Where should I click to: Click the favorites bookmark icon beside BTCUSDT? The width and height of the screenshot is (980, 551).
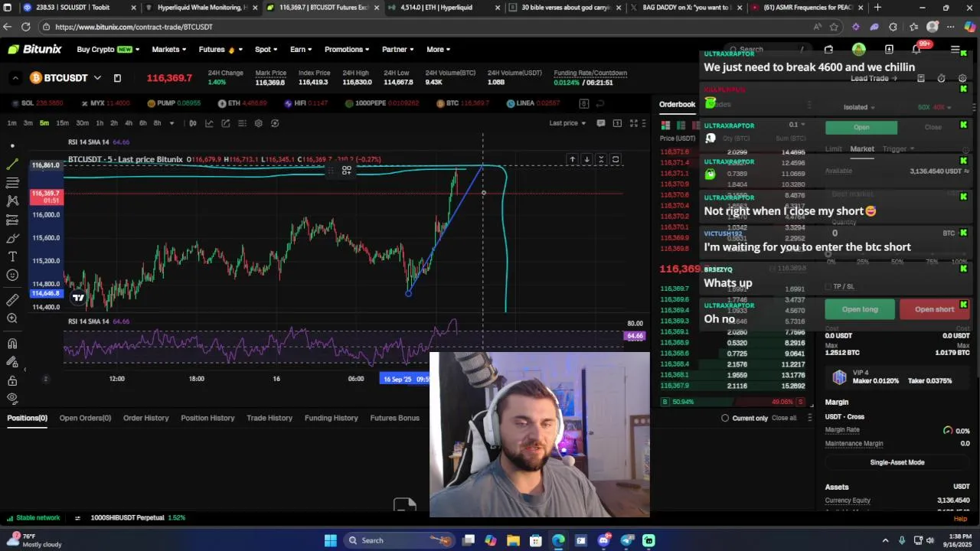(117, 78)
